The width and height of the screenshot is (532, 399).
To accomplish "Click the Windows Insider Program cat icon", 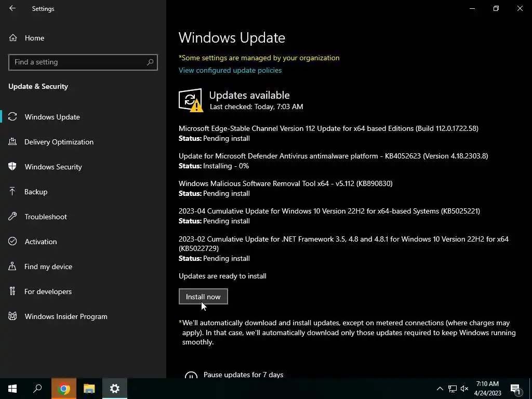I will pos(12,316).
